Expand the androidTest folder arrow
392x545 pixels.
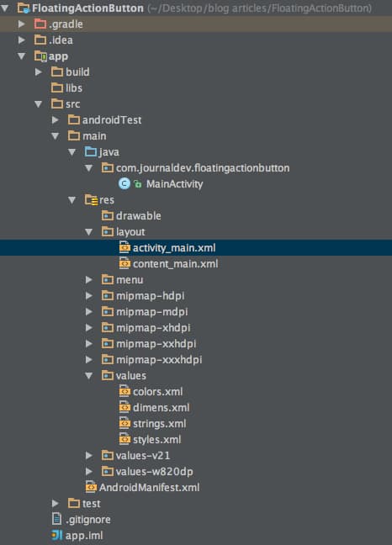[55, 120]
